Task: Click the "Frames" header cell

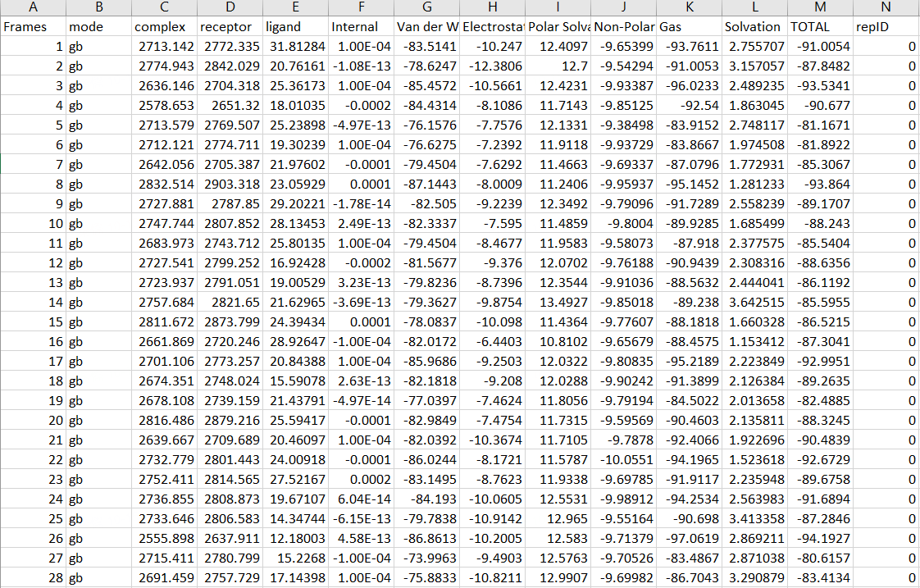Action: tap(30, 27)
